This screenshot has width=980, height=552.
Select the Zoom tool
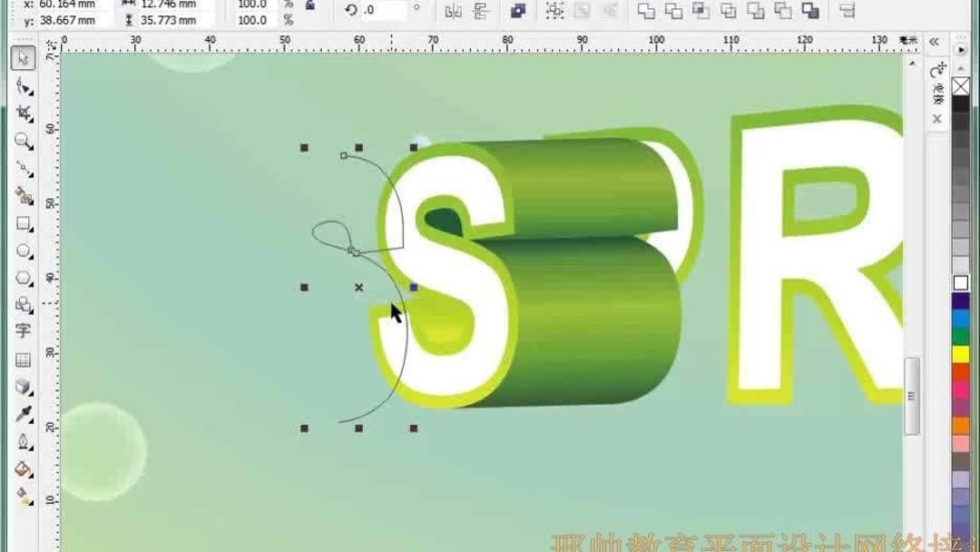[22, 140]
